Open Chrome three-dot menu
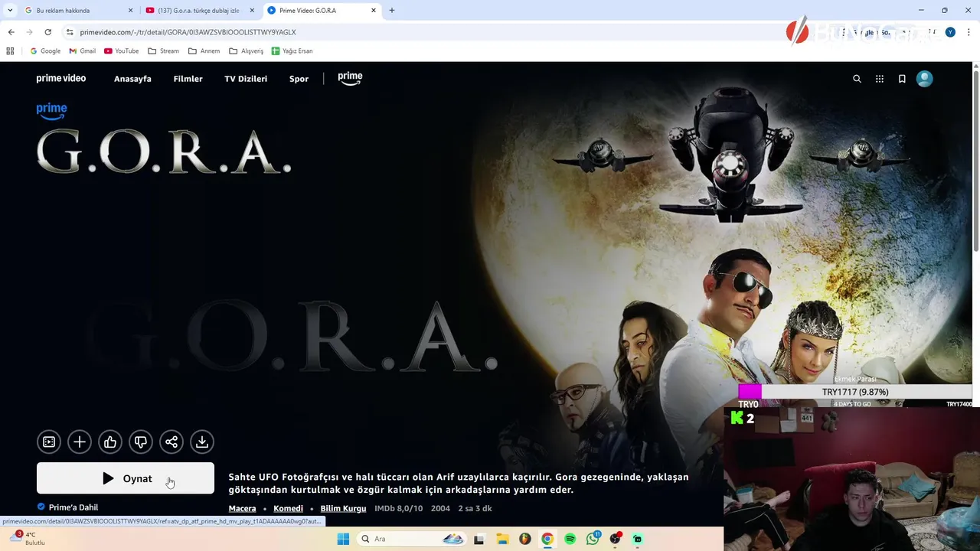 969,32
